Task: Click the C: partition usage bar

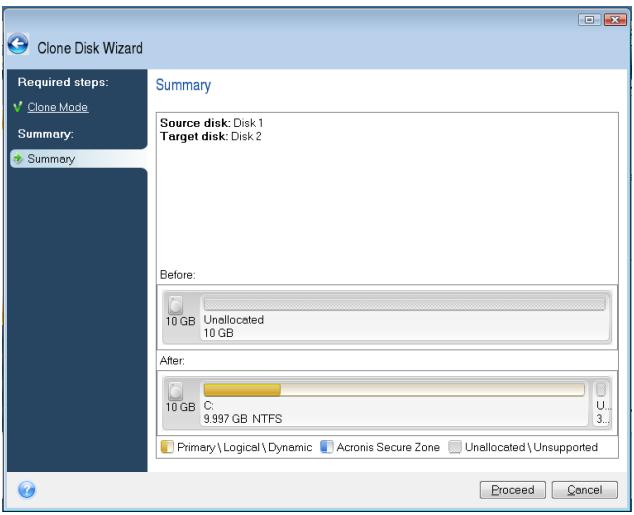Action: [394, 390]
